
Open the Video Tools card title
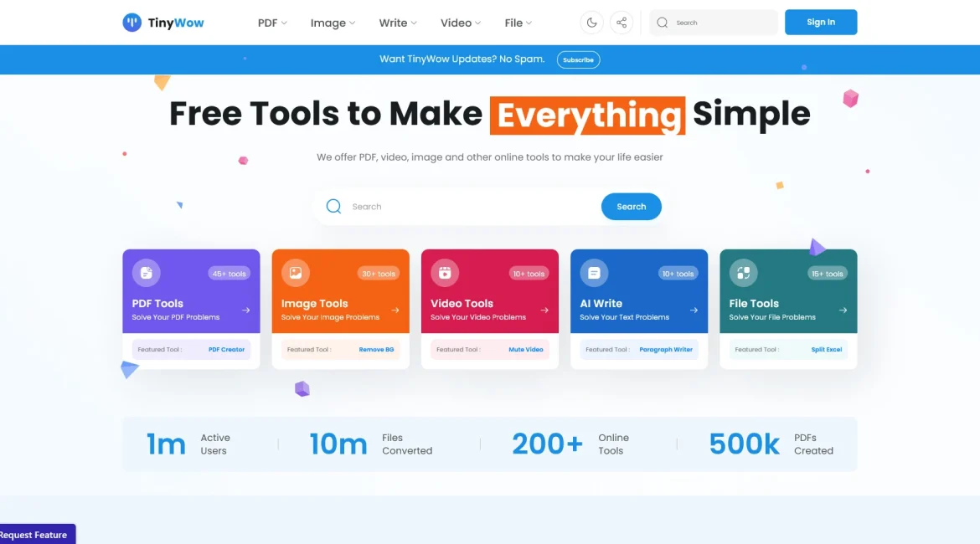coord(462,304)
